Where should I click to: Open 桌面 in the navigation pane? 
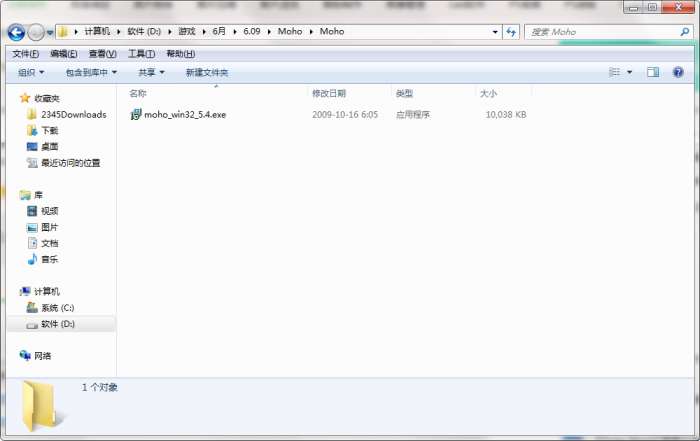tap(50, 146)
